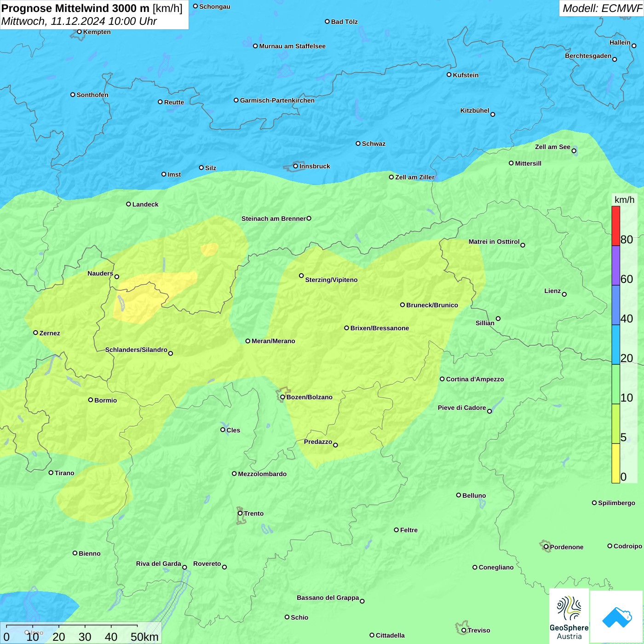The height and width of the screenshot is (644, 644).
Task: Select the bright yellow legend segment
Action: pos(615,463)
